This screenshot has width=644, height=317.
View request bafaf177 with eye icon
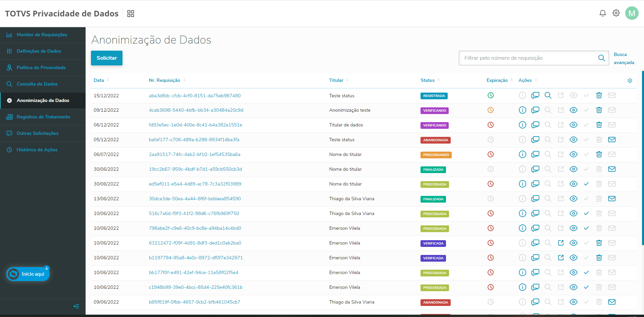tap(574, 140)
